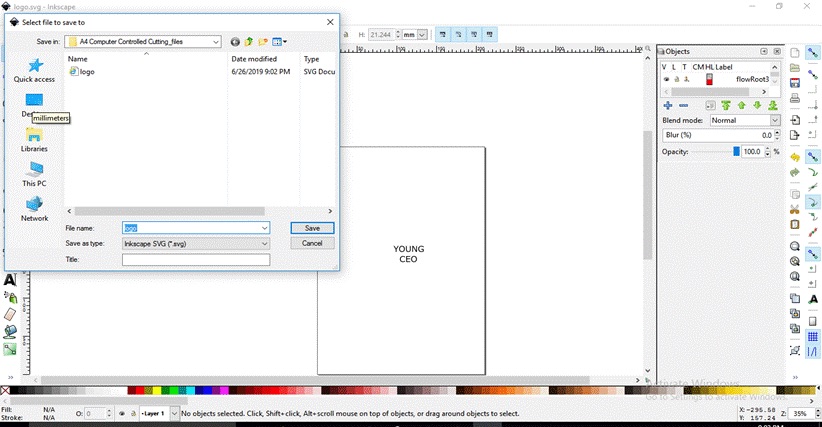
Task: Open the Blend mode Normal dropdown
Action: [775, 120]
